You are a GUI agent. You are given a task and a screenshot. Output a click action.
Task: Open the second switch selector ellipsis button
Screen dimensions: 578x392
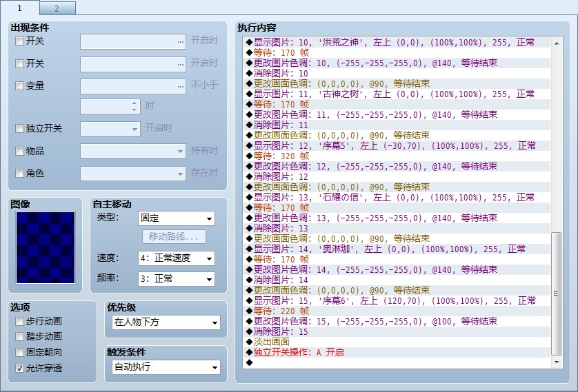180,64
